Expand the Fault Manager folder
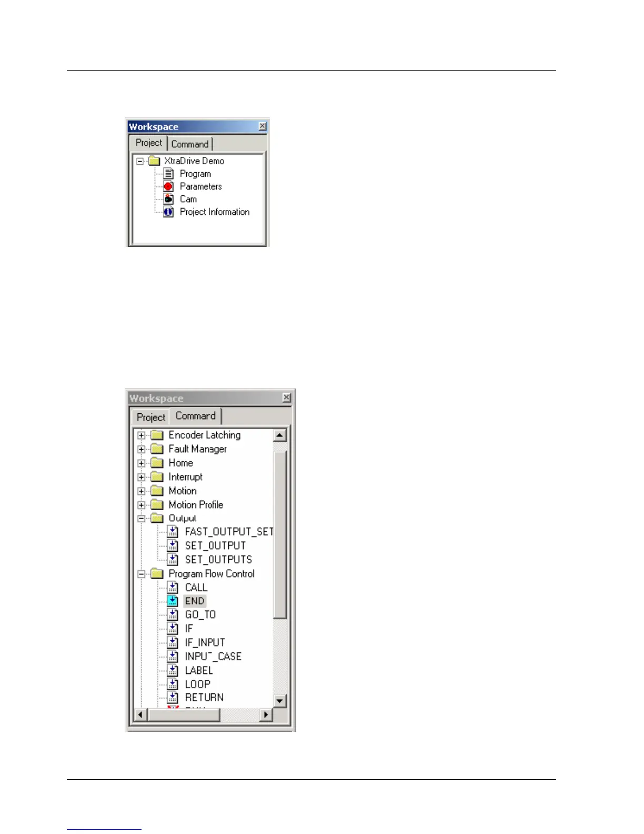Viewport: 644px width, 834px height. [141, 450]
